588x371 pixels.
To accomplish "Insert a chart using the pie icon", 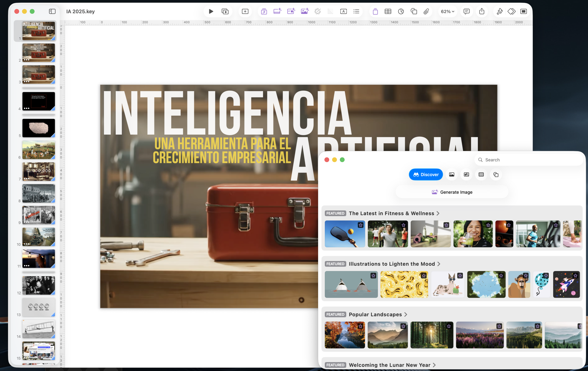I will tap(401, 11).
